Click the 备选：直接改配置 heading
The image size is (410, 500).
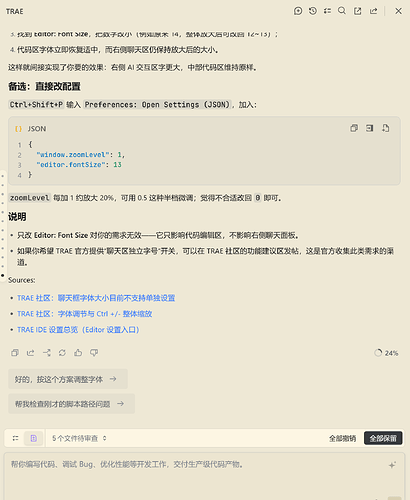(x=44, y=87)
